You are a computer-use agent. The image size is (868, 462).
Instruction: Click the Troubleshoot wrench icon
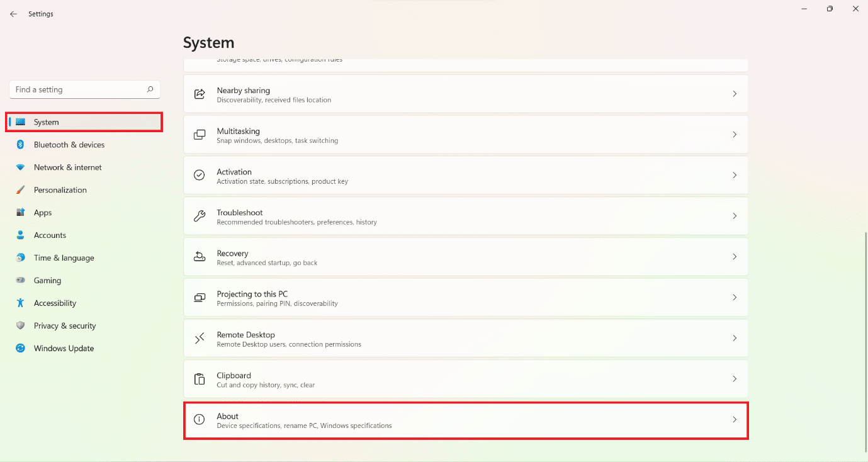(x=200, y=216)
